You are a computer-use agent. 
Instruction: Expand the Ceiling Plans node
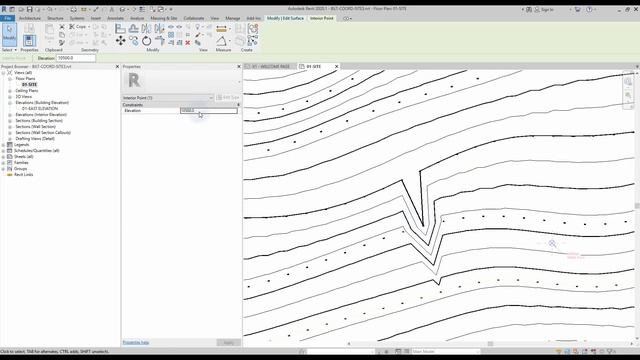[x=10, y=91]
